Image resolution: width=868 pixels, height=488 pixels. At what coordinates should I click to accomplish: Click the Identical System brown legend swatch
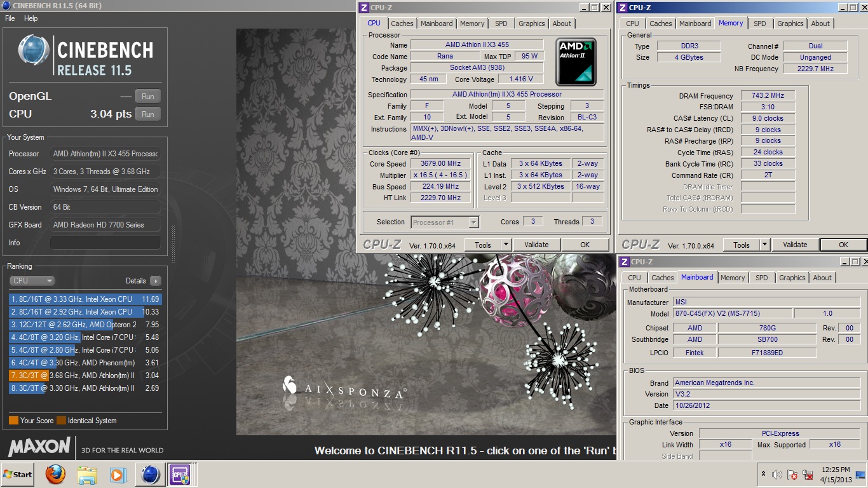point(61,421)
